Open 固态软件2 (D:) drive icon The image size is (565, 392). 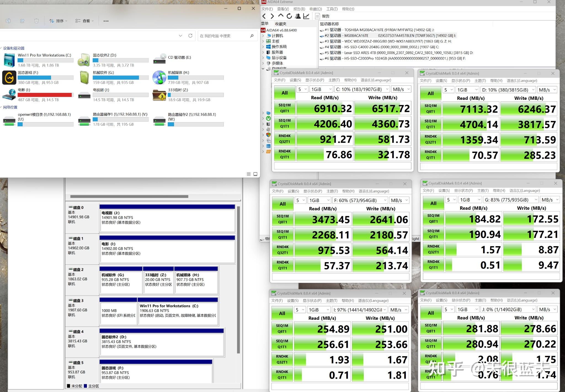coord(84,60)
